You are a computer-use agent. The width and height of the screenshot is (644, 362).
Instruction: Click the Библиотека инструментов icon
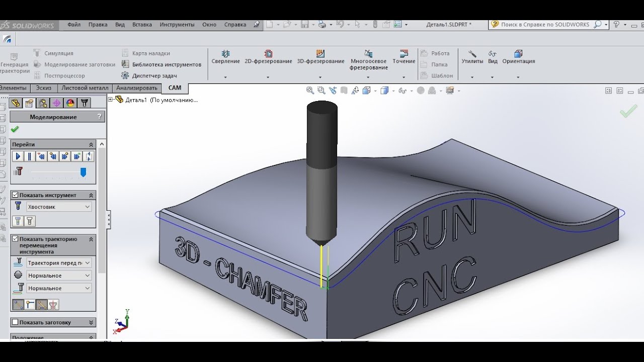coord(125,64)
